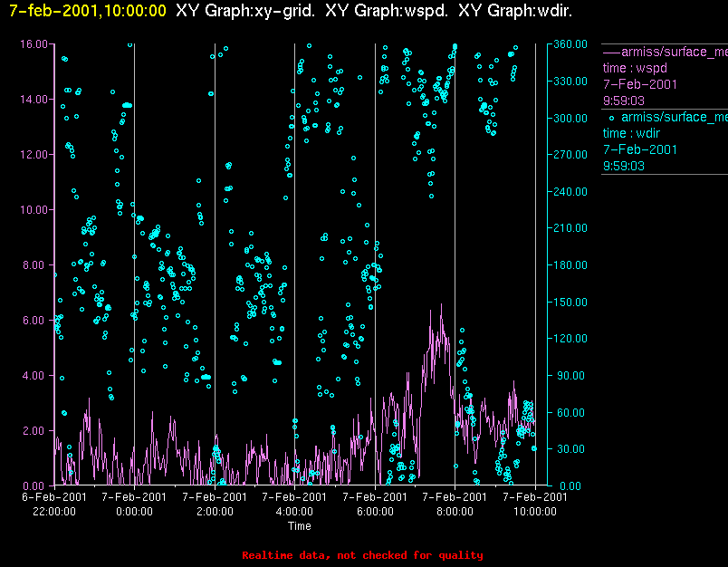Click the 6-Feb-2001 22:00:00 time tick label

pyautogui.click(x=54, y=505)
